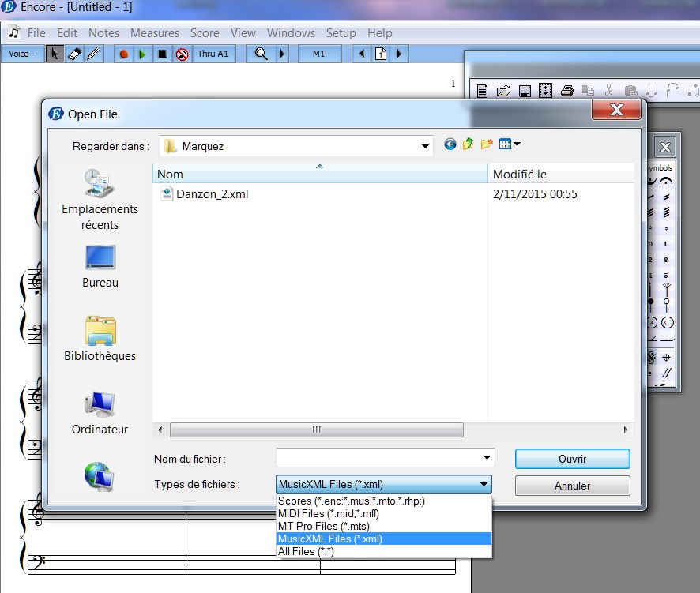Go up one folder level icon
The height and width of the screenshot is (593, 700).
coord(469,144)
